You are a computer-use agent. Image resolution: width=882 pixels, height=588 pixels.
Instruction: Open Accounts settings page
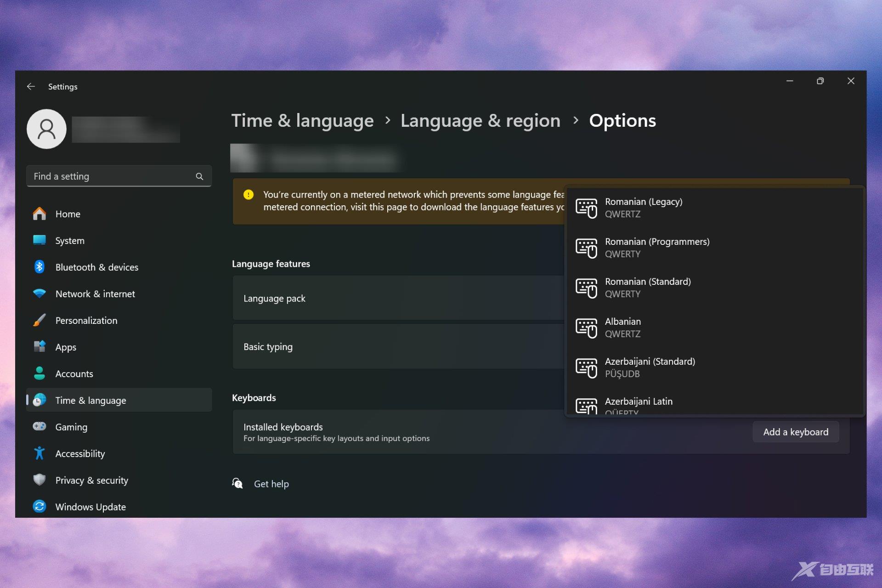click(119, 374)
